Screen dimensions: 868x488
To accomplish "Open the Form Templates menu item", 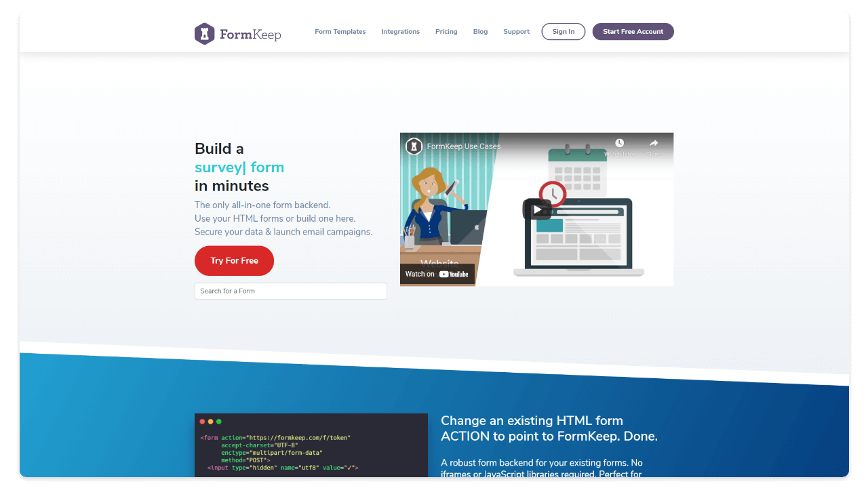I will [340, 32].
